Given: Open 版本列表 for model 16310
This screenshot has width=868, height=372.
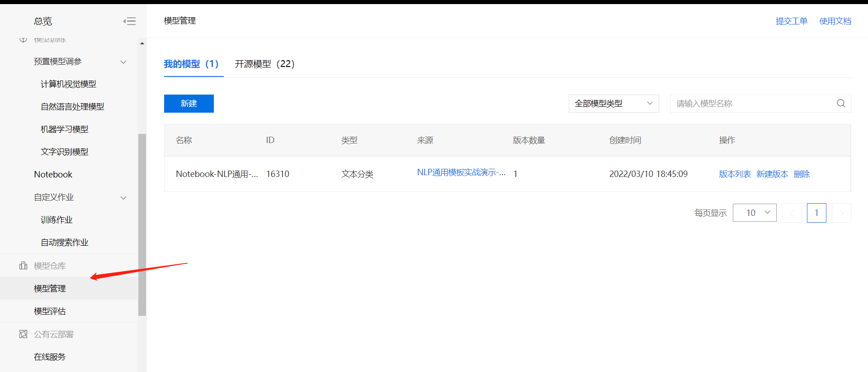Looking at the screenshot, I should tap(735, 174).
